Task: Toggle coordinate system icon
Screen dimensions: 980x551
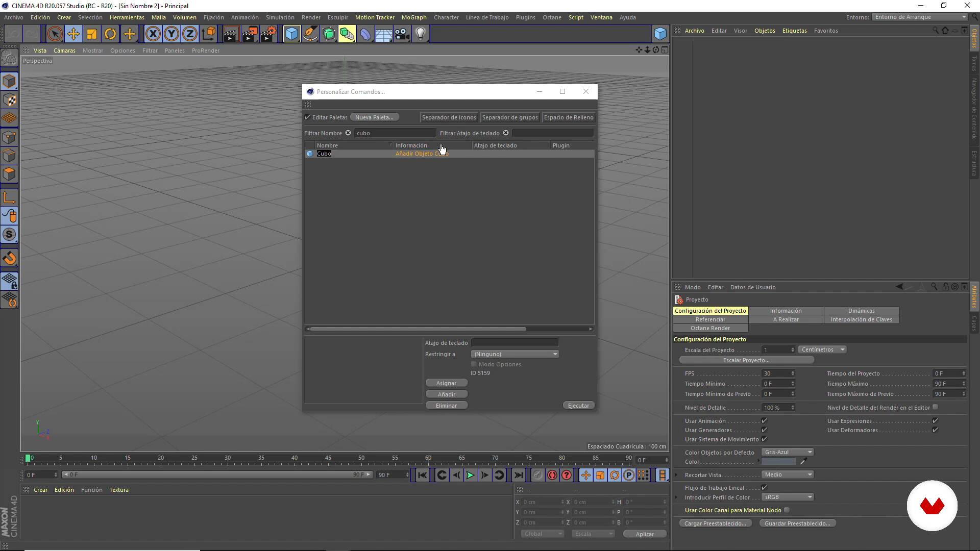Action: pyautogui.click(x=208, y=34)
